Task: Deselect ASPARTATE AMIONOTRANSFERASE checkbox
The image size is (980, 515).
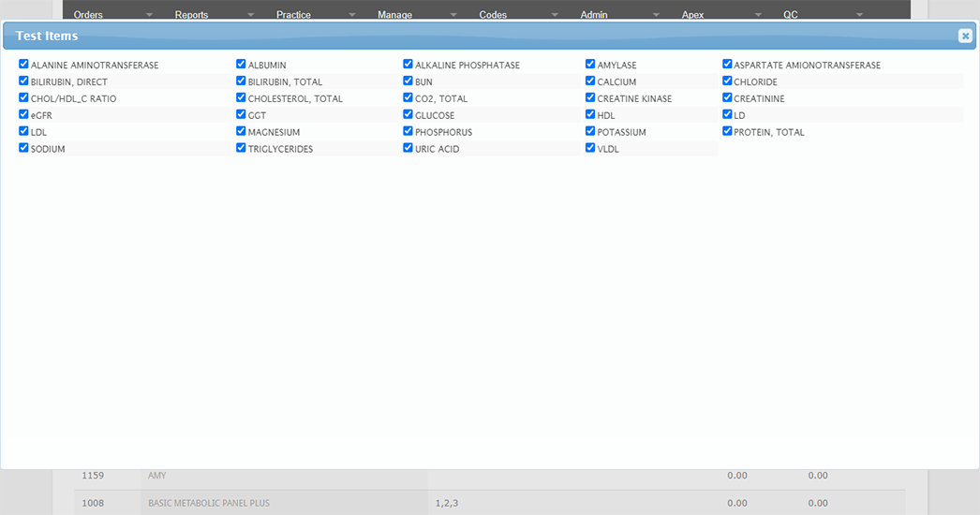Action: pos(727,64)
